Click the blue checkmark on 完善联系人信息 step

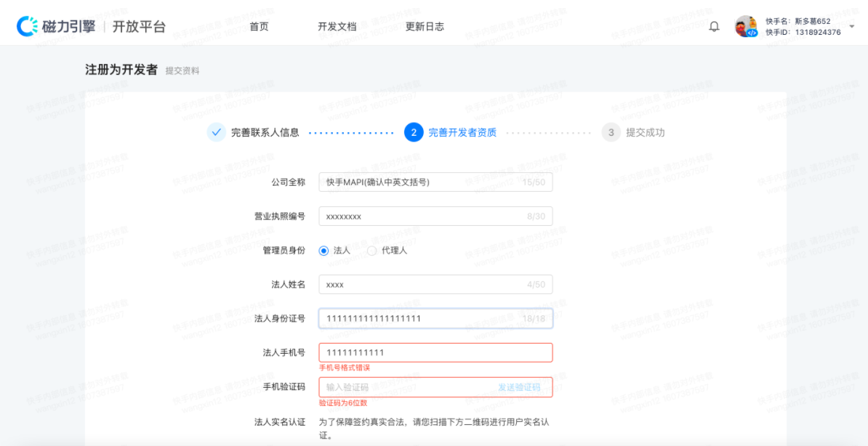coord(216,132)
